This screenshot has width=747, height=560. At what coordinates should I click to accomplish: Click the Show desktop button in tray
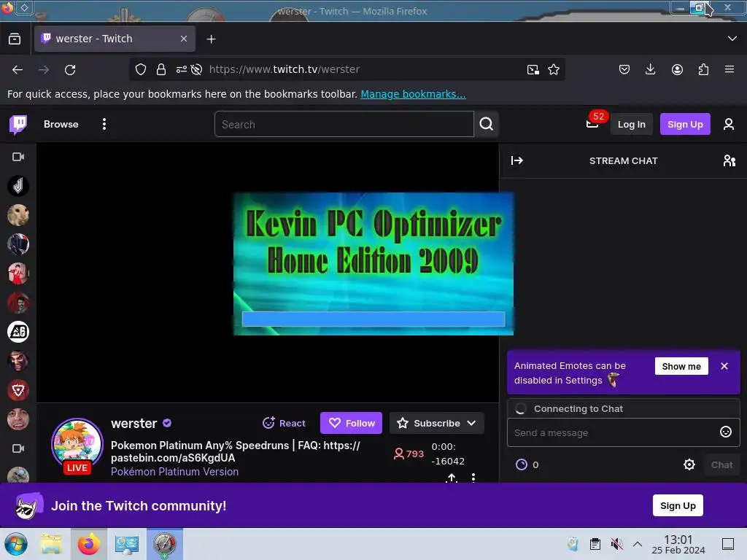[x=728, y=544]
